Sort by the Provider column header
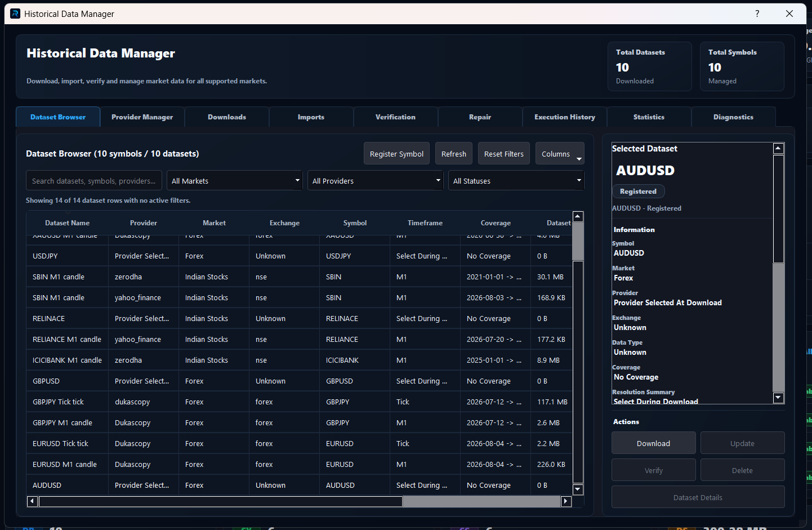Screen dimensions: 812x530 point(144,223)
